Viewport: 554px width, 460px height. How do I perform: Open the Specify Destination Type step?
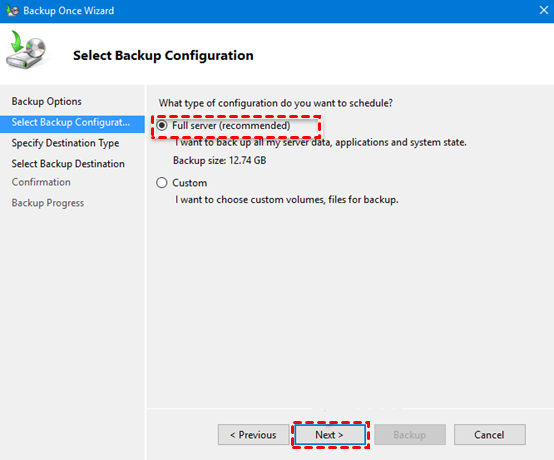(65, 143)
